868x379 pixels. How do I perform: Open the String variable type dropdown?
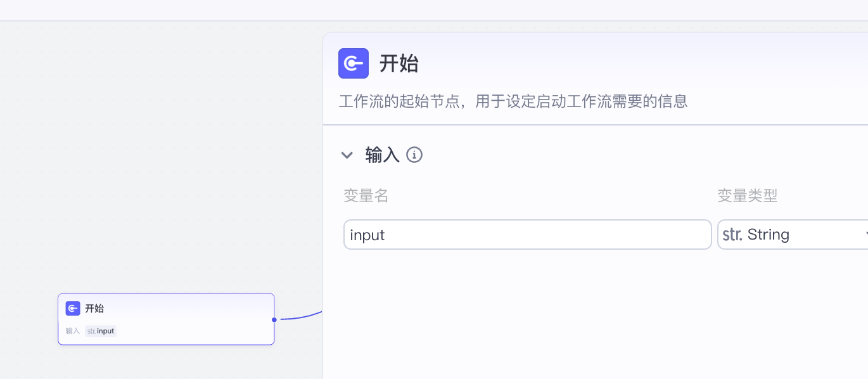coord(792,235)
